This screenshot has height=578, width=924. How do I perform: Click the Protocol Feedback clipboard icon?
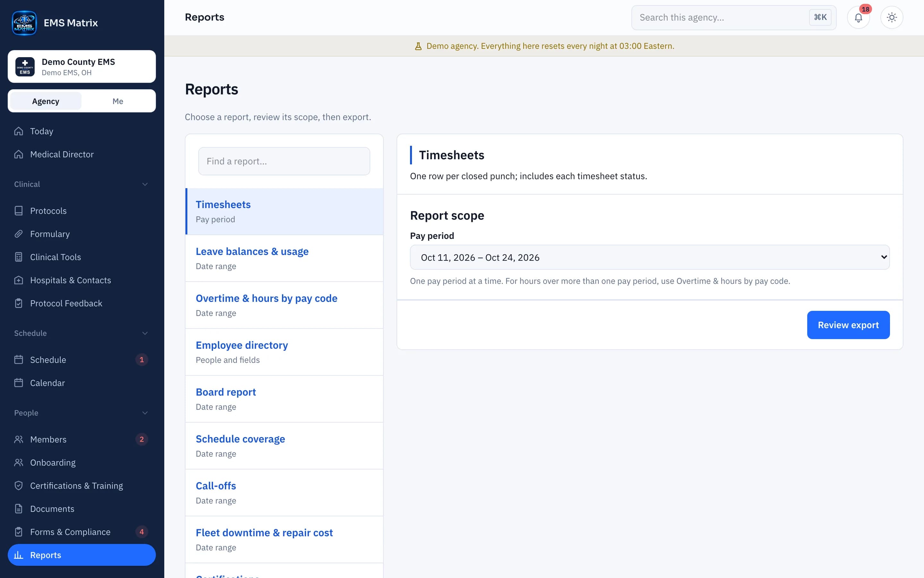19,303
